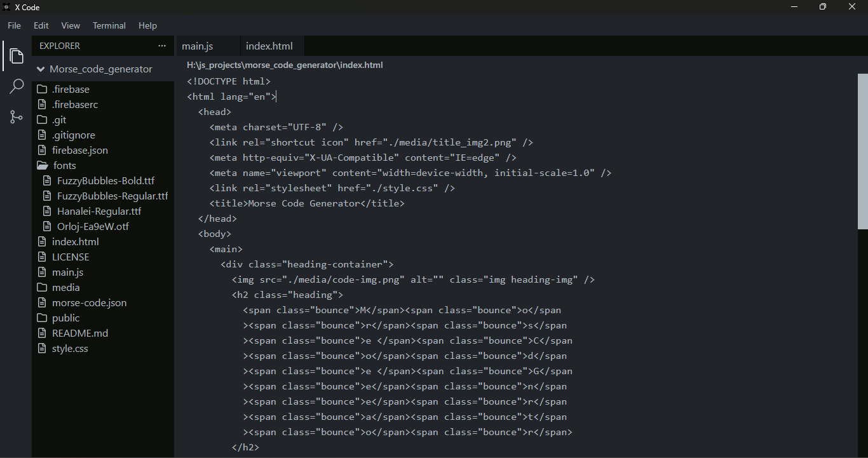Viewport: 868px width, 458px height.
Task: Click the file icon beside README.md
Action: pyautogui.click(x=42, y=333)
